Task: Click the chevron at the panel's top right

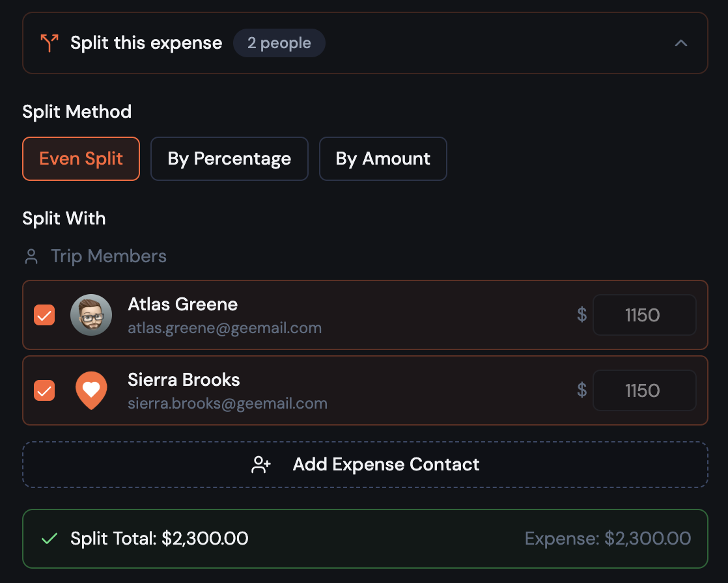Action: point(681,43)
